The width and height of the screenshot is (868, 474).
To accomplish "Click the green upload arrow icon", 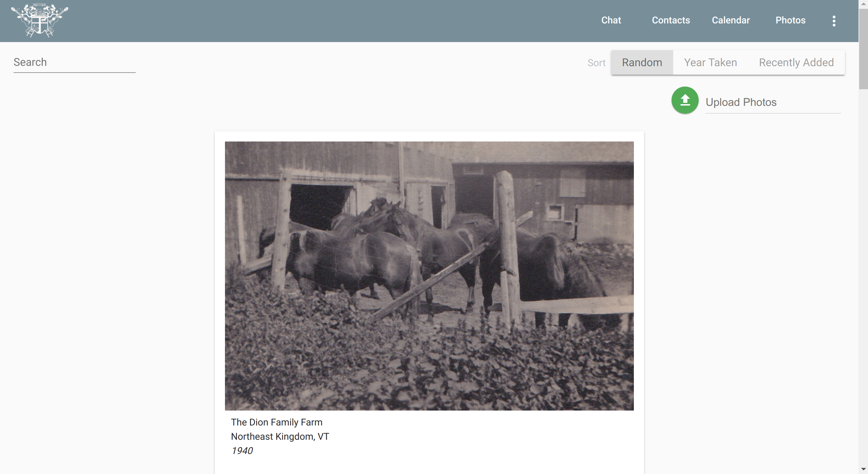I will (685, 100).
